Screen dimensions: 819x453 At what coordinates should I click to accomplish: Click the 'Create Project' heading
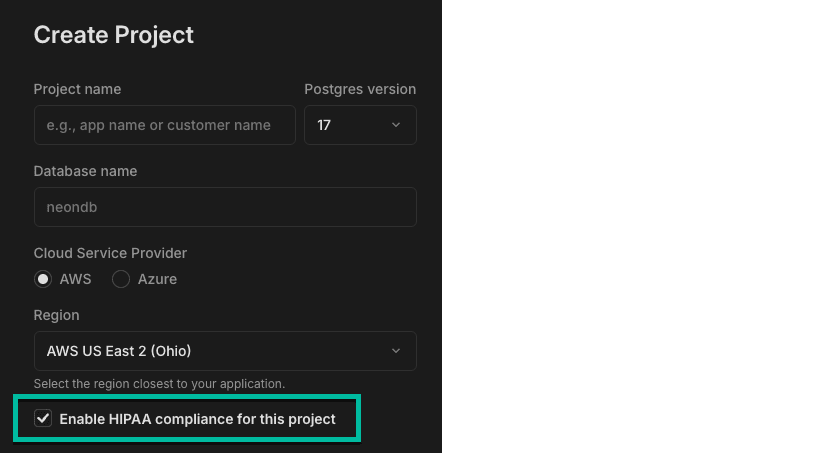tap(114, 35)
